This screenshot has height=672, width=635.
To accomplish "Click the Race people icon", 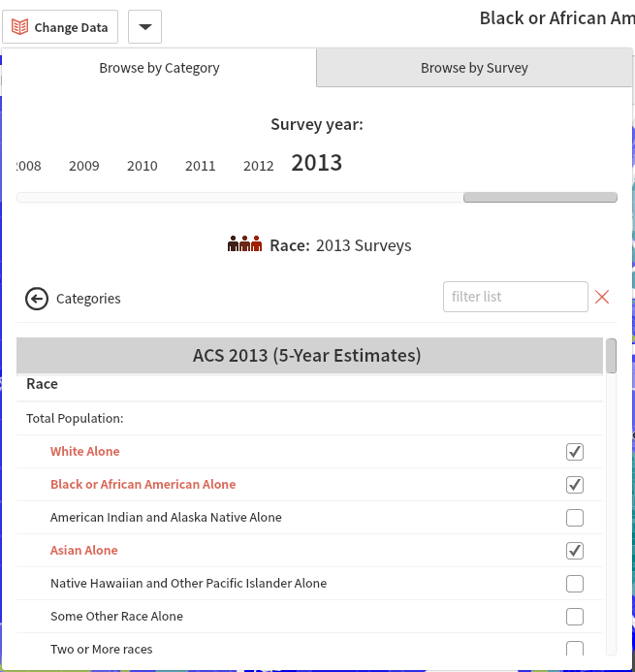I will (244, 244).
